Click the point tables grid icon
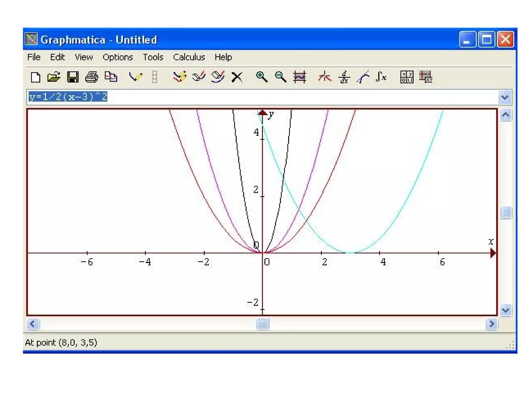The image size is (532, 399). [407, 77]
